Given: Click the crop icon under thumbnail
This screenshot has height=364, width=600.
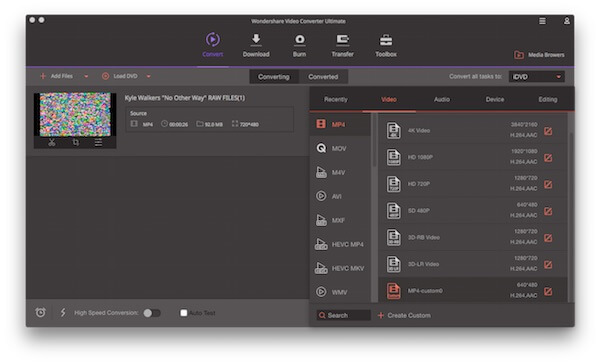Looking at the screenshot, I should click(x=75, y=143).
